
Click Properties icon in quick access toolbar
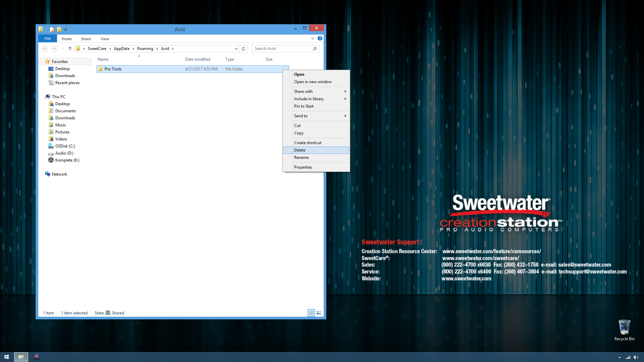tap(52, 29)
